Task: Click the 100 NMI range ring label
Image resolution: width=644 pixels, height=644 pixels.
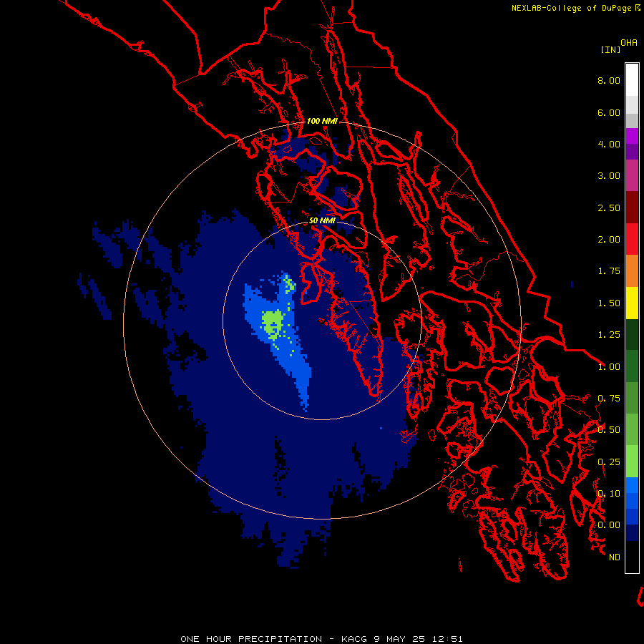Action: point(322,121)
